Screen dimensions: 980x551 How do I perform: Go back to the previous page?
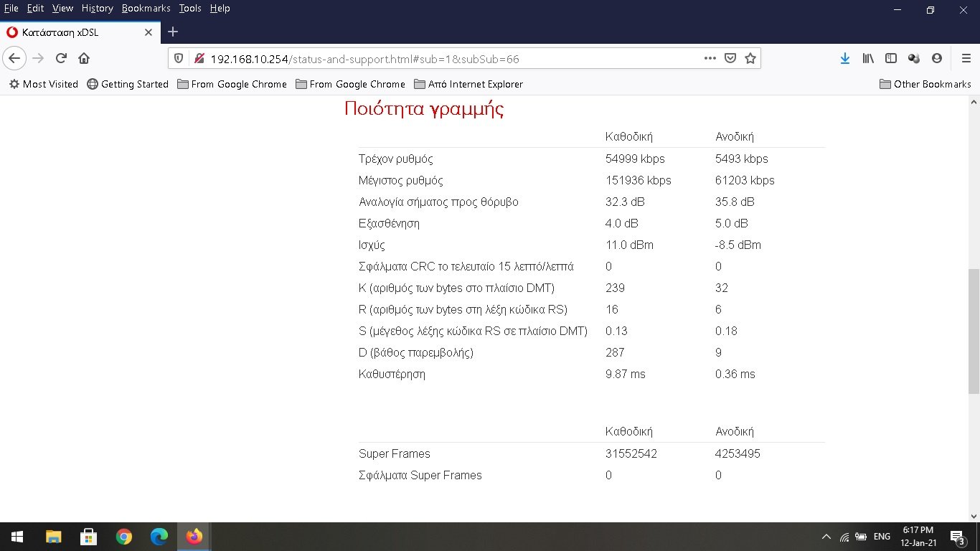[14, 58]
